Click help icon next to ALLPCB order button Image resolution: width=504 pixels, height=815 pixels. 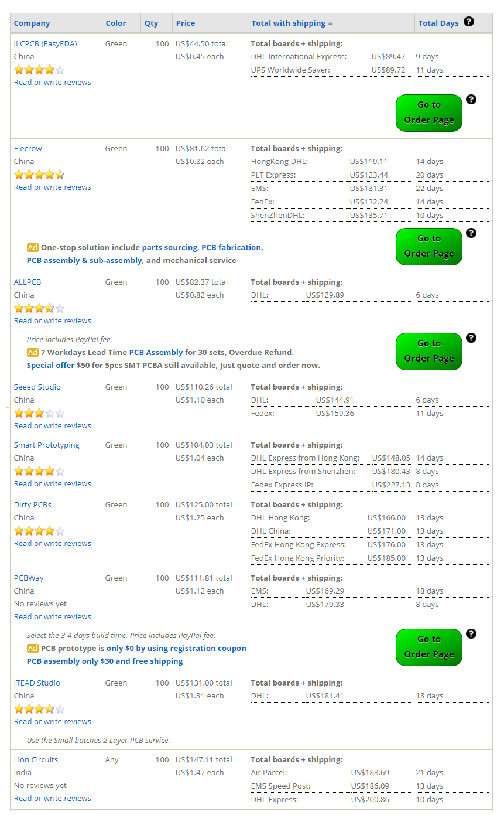pyautogui.click(x=471, y=337)
